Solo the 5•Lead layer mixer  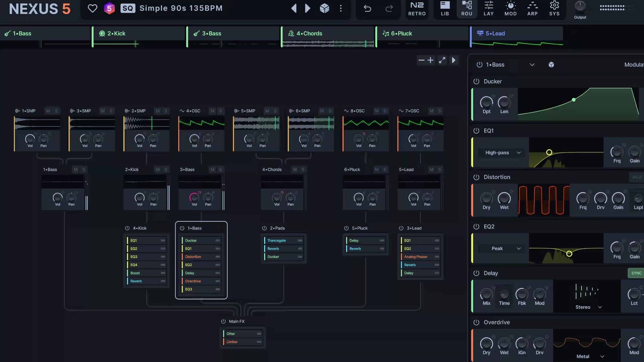(439, 170)
